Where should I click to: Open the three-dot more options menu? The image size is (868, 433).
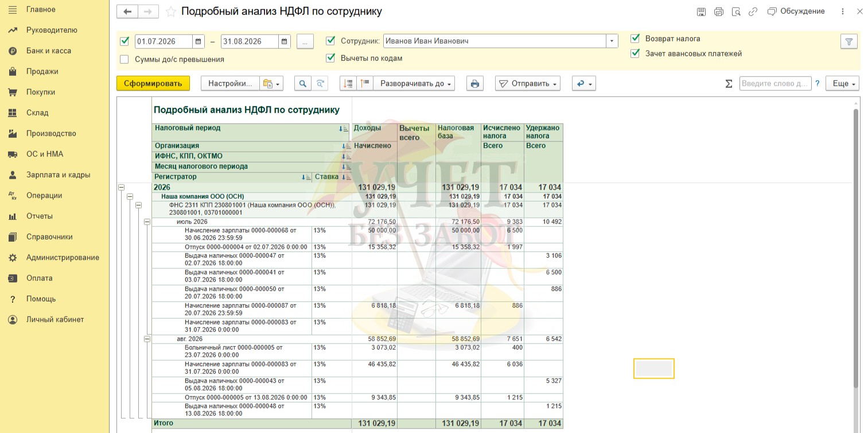843,11
